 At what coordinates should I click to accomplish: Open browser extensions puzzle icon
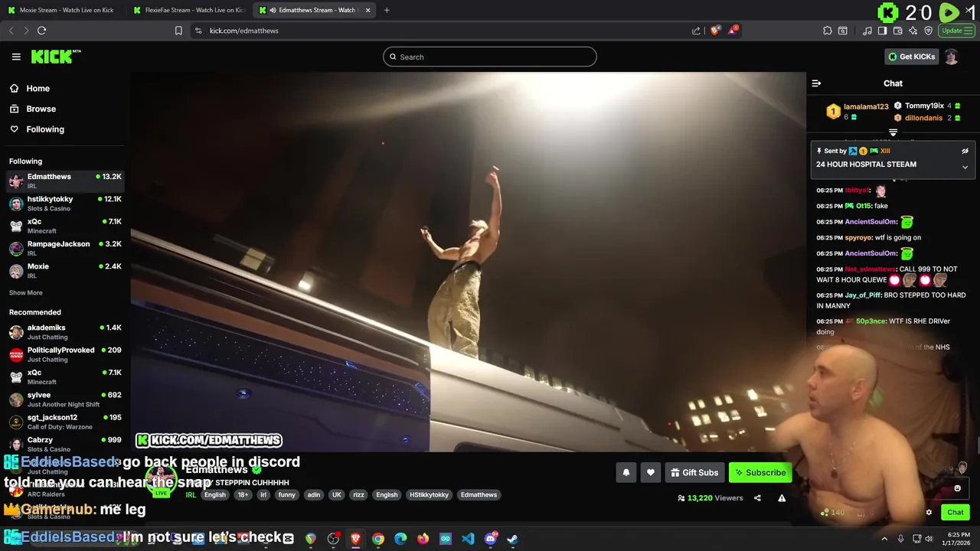pos(828,31)
